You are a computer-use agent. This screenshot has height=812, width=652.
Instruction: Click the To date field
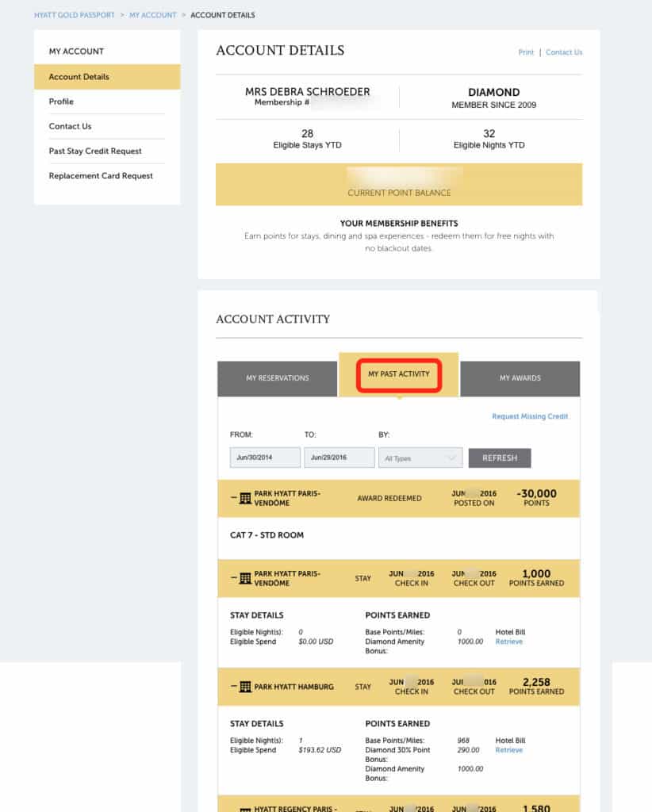[339, 458]
